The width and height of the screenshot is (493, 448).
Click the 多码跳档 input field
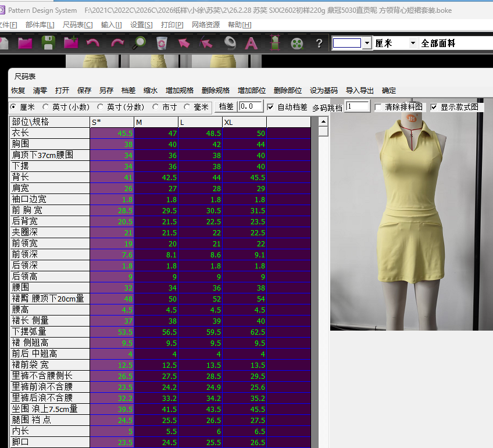358,107
